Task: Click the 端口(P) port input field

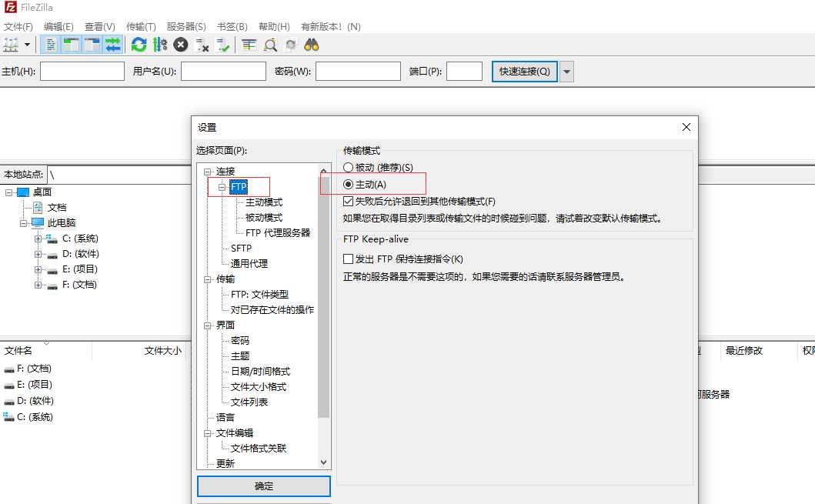Action: click(x=465, y=72)
